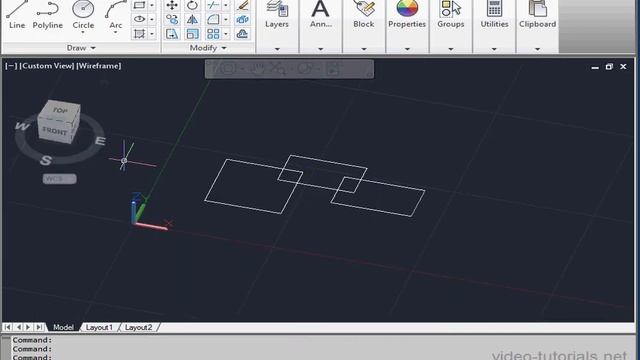Screen dimensions: 640x360
Task: Select the Scale tool
Action: click(192, 33)
